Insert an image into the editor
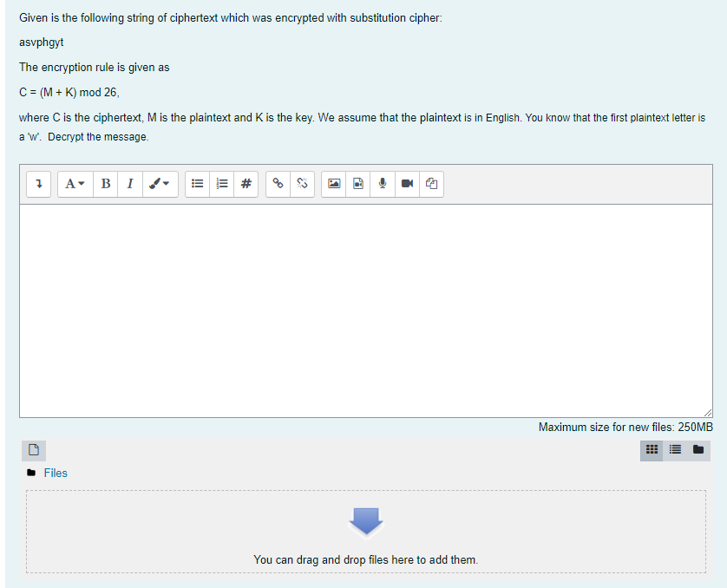 [334, 184]
